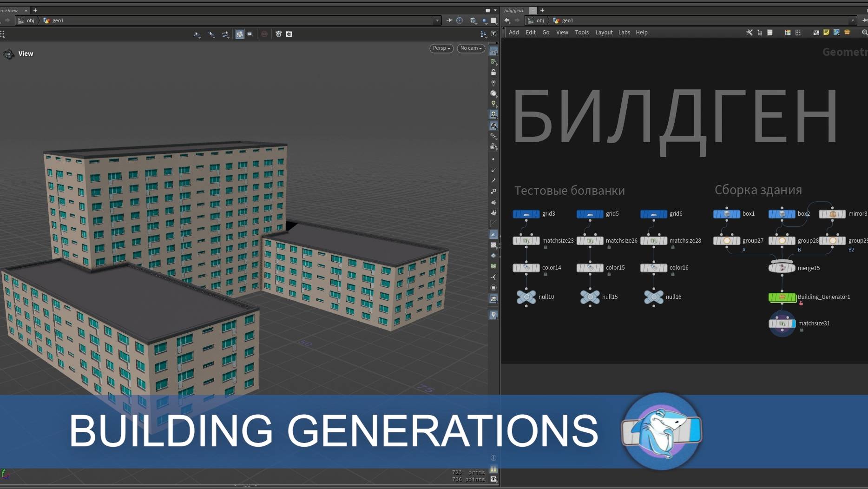Image resolution: width=868 pixels, height=489 pixels.
Task: Open the Layout menu in network editor
Action: coord(604,32)
